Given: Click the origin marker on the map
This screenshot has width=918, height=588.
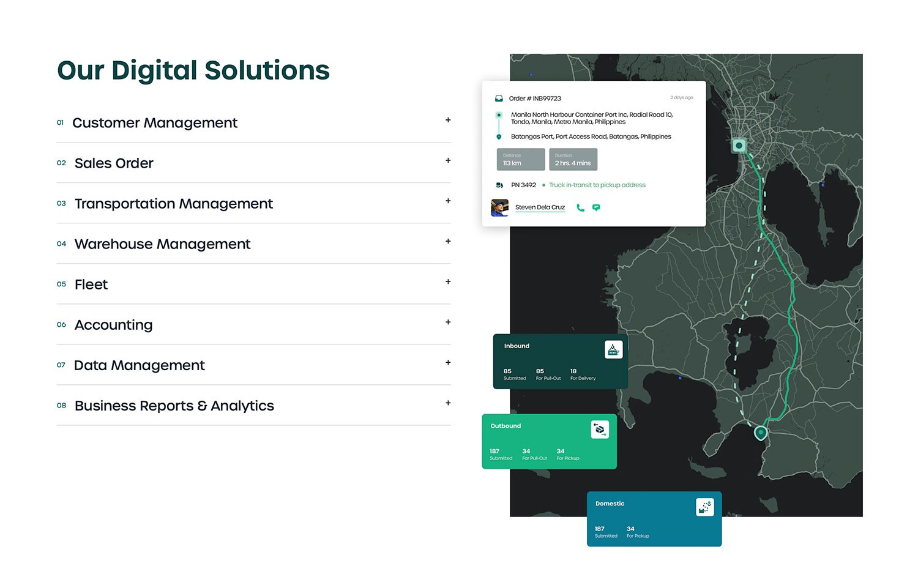Looking at the screenshot, I should (x=739, y=146).
